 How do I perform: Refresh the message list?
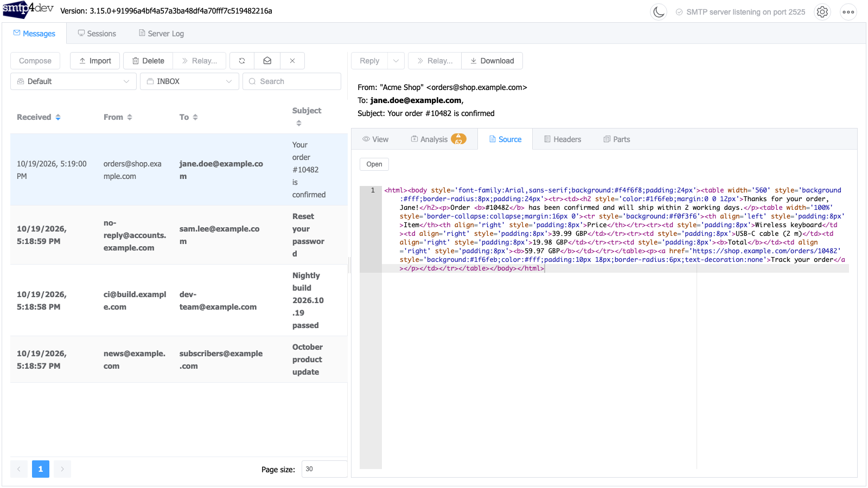click(242, 61)
